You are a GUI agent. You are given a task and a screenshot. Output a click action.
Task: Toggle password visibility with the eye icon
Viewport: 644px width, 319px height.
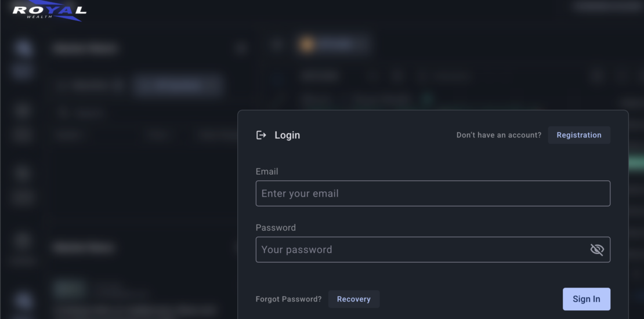596,249
